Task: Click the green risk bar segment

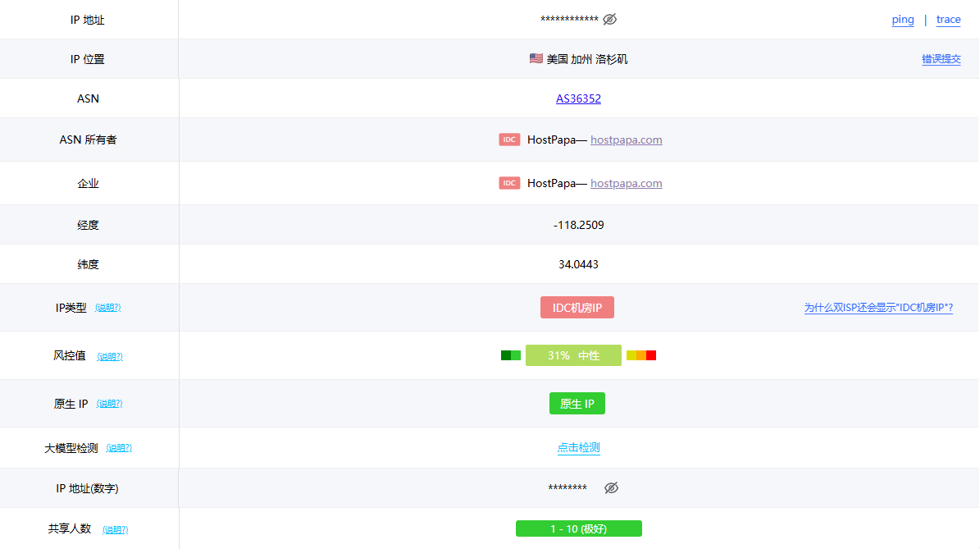Action: pos(510,355)
